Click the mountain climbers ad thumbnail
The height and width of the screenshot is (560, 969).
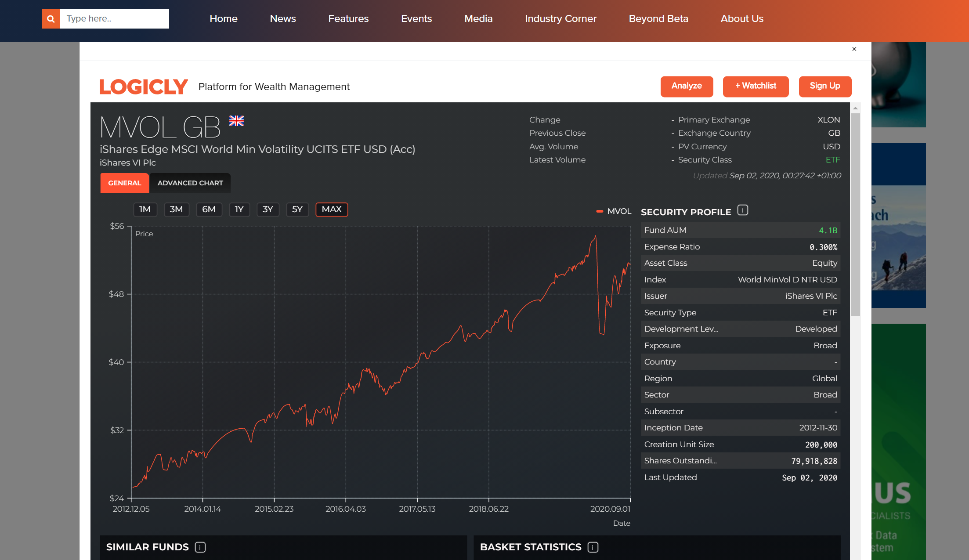point(899,225)
